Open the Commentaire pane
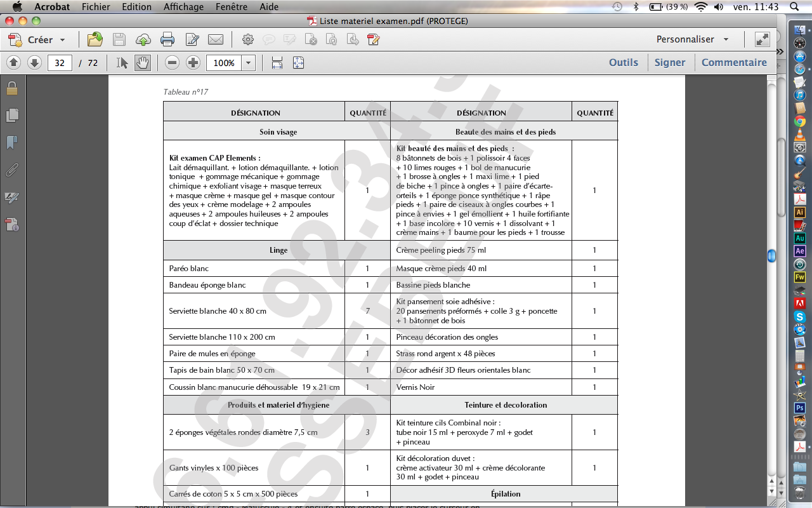The height and width of the screenshot is (508, 812). [x=734, y=62]
